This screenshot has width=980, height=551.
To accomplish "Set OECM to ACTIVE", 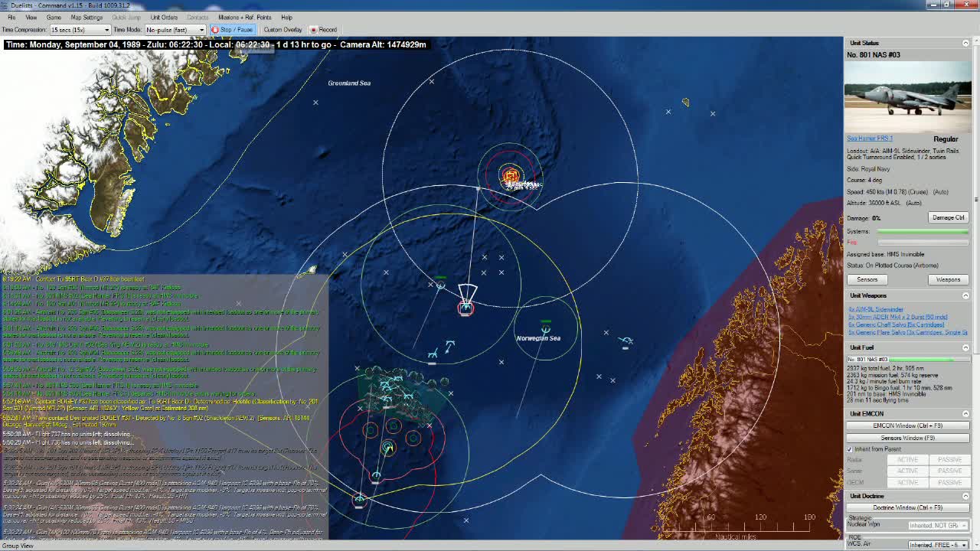I will tap(907, 483).
